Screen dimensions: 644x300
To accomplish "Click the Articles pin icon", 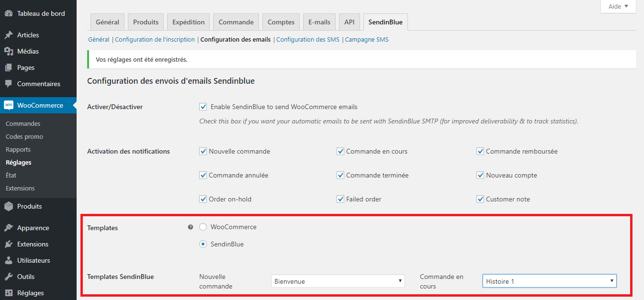I will [9, 35].
